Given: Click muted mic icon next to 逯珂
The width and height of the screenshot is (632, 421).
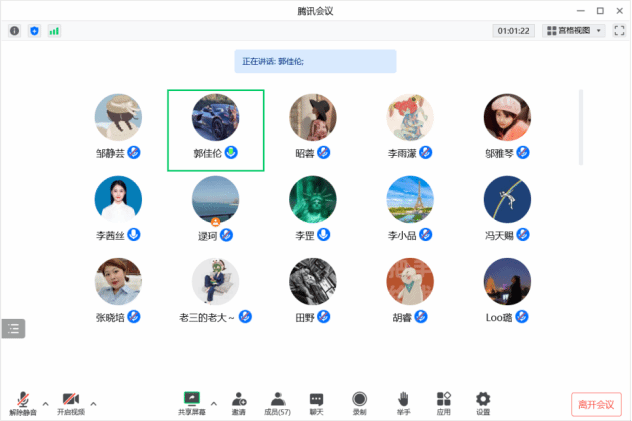Looking at the screenshot, I should click(x=226, y=235).
